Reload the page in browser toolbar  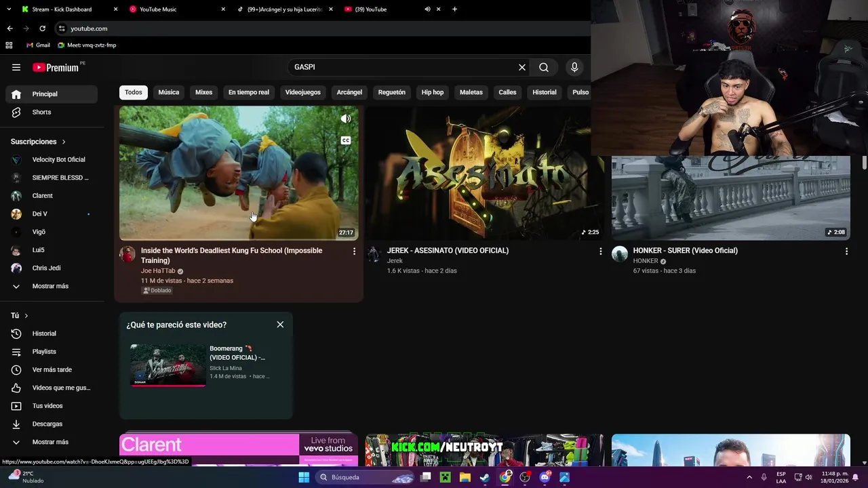click(42, 28)
